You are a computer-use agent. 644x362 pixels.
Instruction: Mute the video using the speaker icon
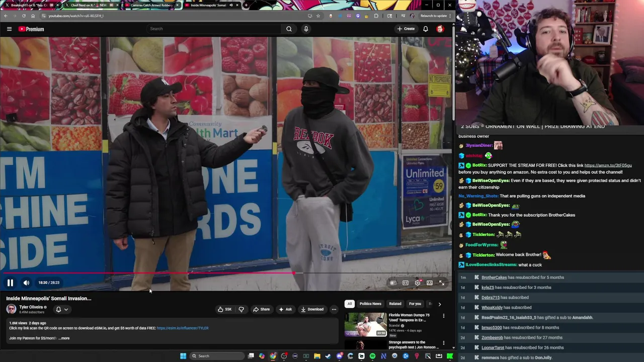(x=26, y=283)
